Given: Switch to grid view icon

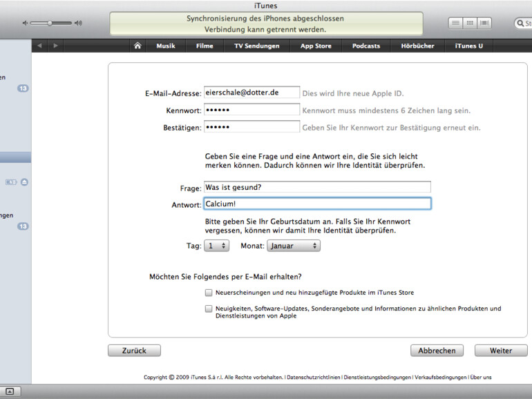Looking at the screenshot, I should [470, 23].
